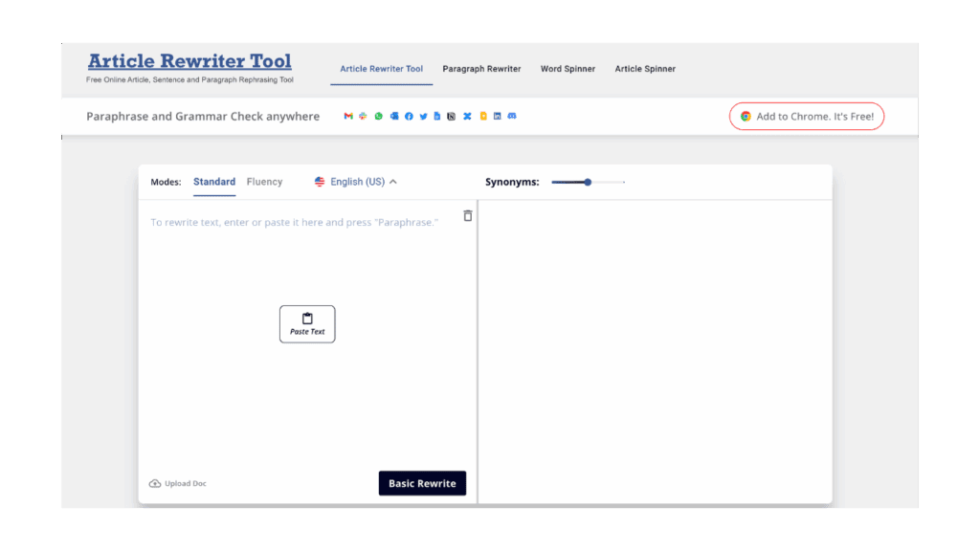This screenshot has width=980, height=551.
Task: Click into the rewrite text input area
Action: pos(306,350)
